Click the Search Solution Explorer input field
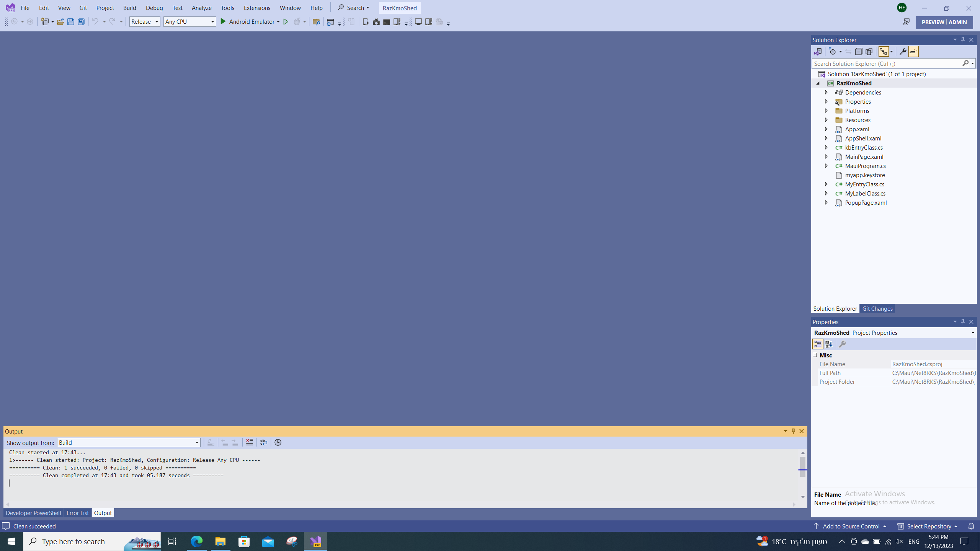The width and height of the screenshot is (980, 551). point(886,64)
